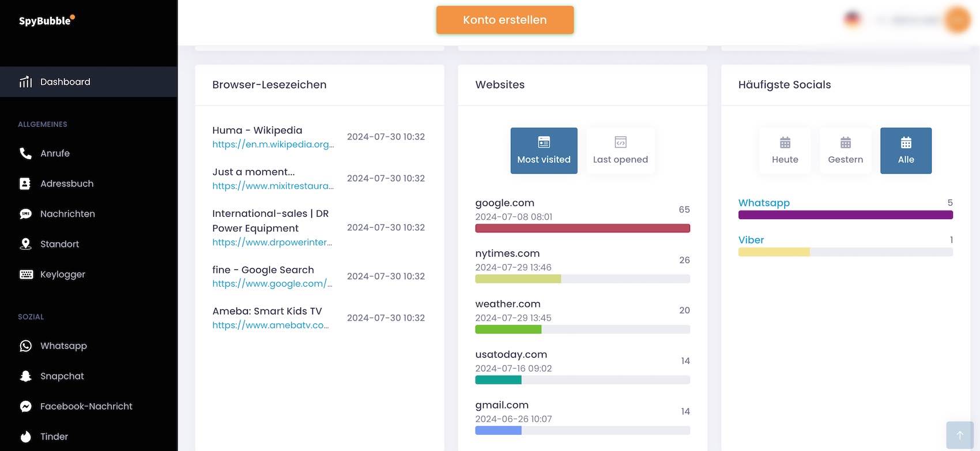Click the Viber link in Häufigste Socials
This screenshot has height=451, width=980.
[751, 240]
